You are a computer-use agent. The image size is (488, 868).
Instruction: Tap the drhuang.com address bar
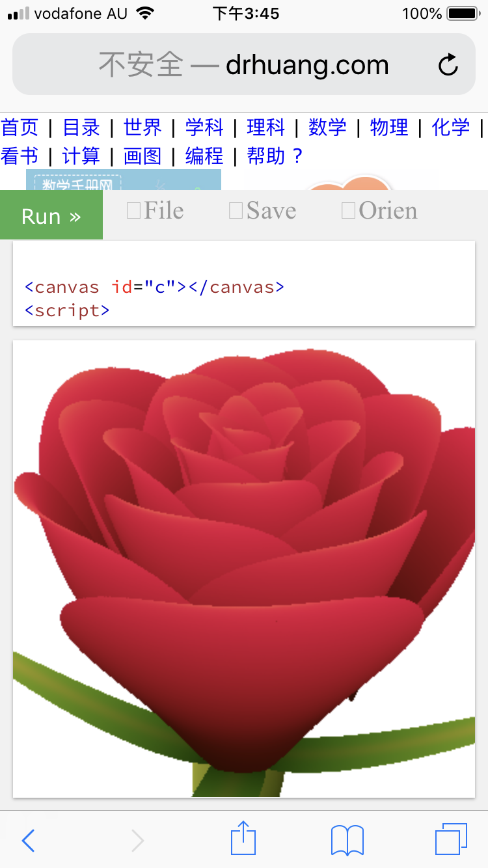pyautogui.click(x=243, y=65)
